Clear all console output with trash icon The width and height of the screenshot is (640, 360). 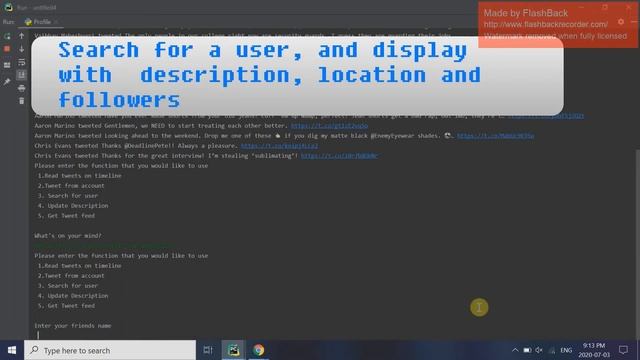[x=22, y=101]
